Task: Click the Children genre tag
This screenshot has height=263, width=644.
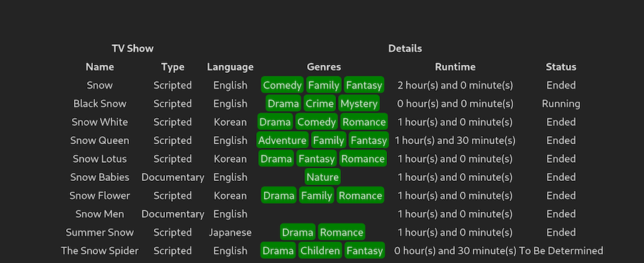Action: click(320, 251)
